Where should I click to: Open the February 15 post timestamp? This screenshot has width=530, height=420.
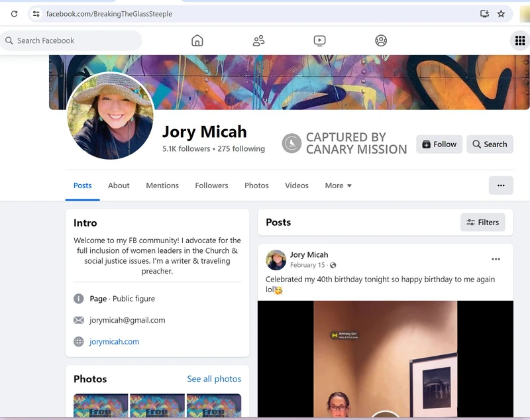point(307,265)
